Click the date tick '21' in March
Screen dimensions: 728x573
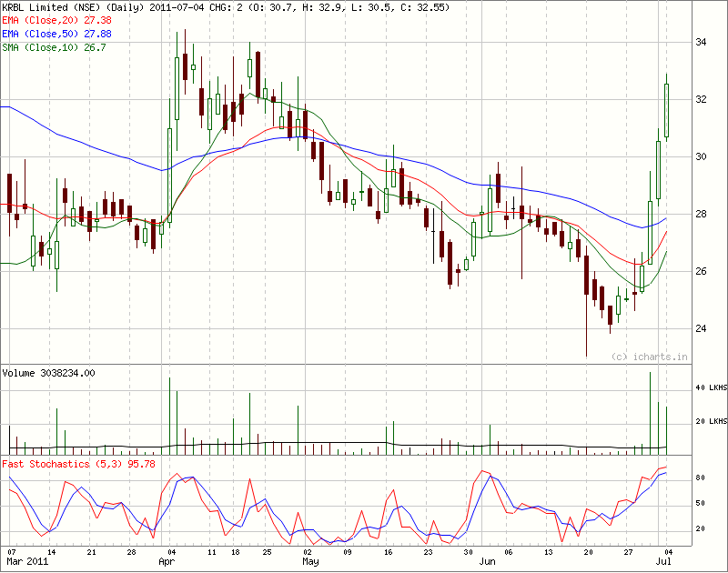[92, 552]
